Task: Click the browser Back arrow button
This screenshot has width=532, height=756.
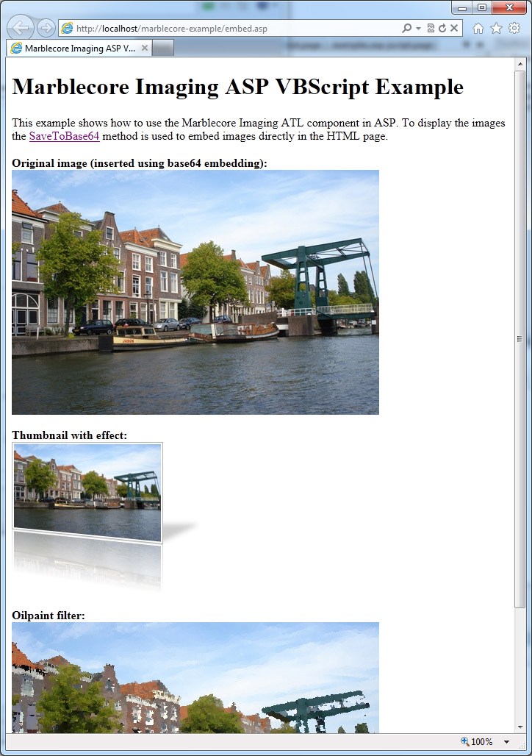Action: (x=21, y=28)
